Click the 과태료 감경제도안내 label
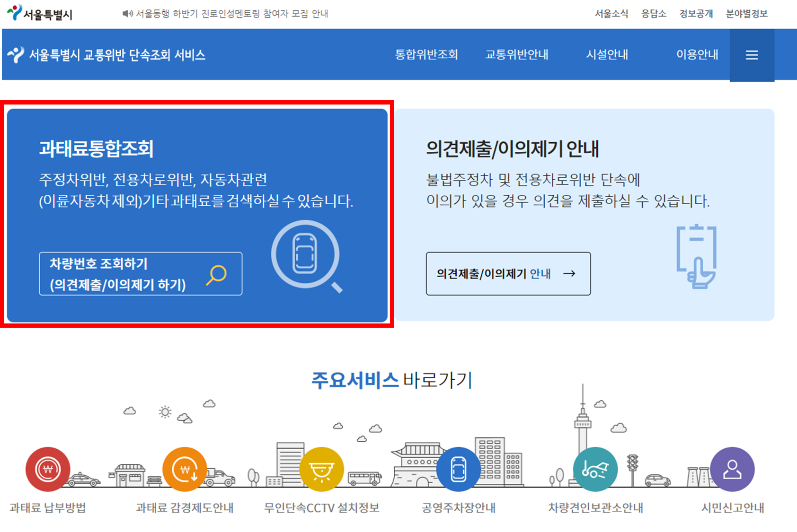Screen dimensions: 797x532 [185, 508]
